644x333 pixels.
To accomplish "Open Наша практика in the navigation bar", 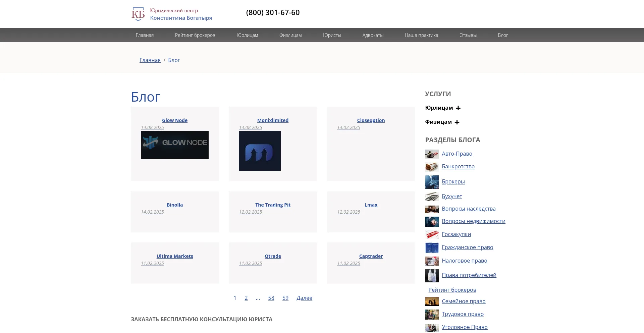I will click(x=421, y=35).
